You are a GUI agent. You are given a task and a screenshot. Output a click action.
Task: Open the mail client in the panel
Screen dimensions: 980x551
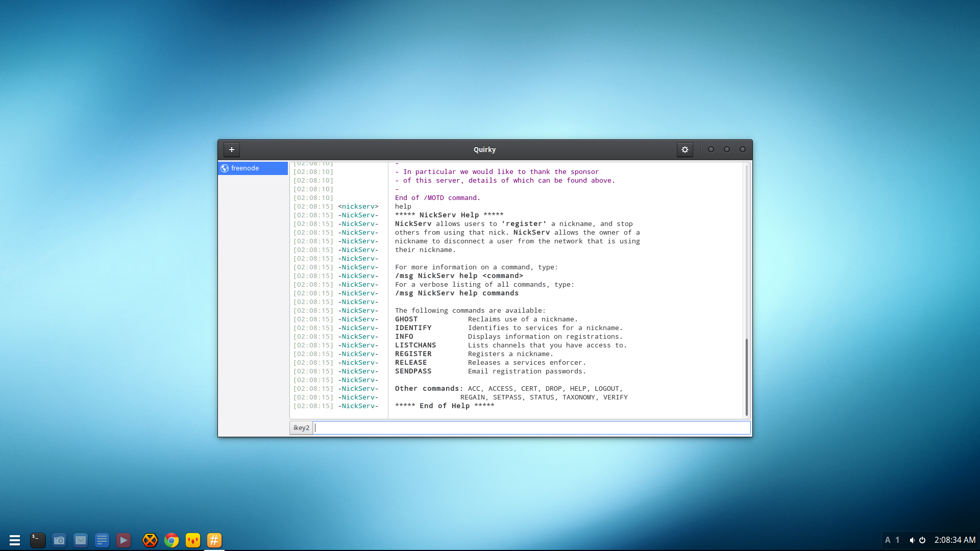(81, 540)
